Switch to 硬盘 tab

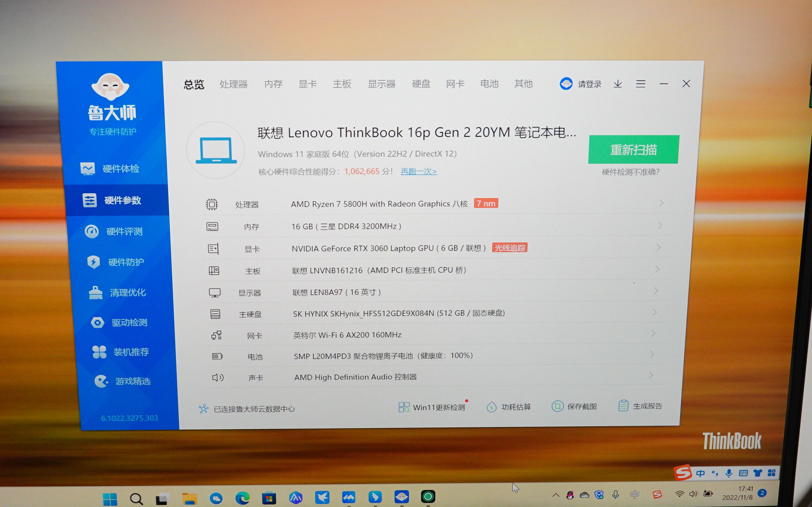(x=421, y=84)
